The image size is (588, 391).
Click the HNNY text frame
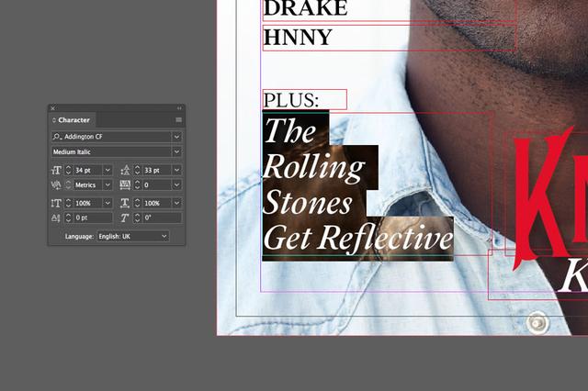[x=390, y=38]
